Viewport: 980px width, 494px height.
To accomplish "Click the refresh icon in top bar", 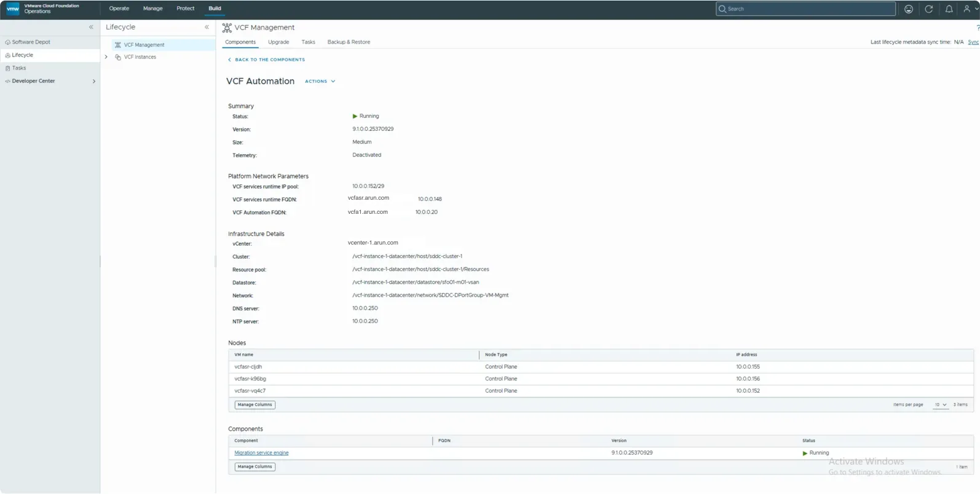I will [x=929, y=9].
